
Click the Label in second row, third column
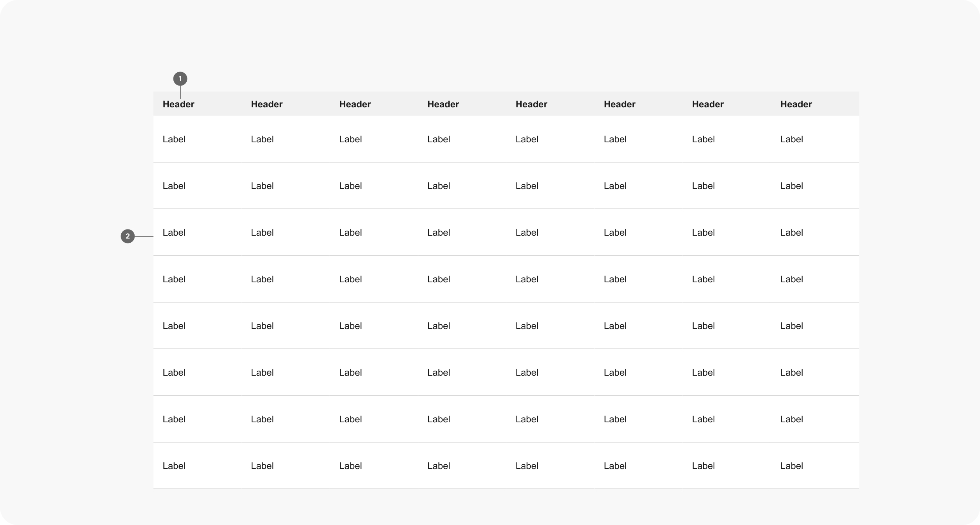[350, 186]
